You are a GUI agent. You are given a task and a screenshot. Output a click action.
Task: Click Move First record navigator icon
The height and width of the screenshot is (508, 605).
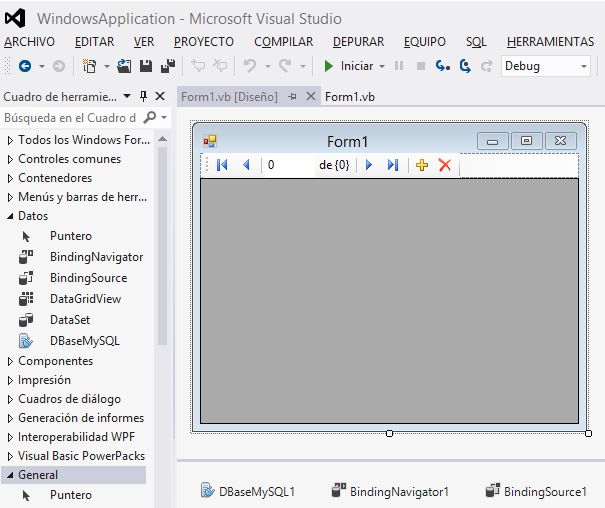coord(222,165)
